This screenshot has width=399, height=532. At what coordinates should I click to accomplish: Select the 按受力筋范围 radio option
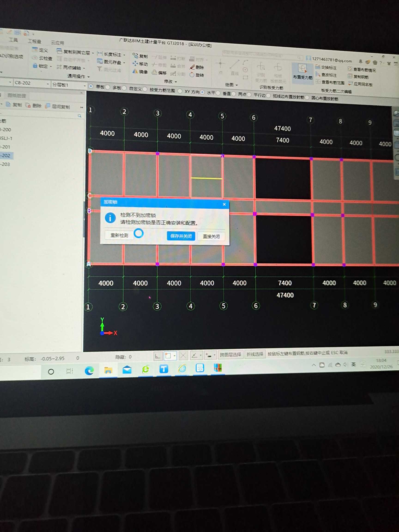coord(145,89)
